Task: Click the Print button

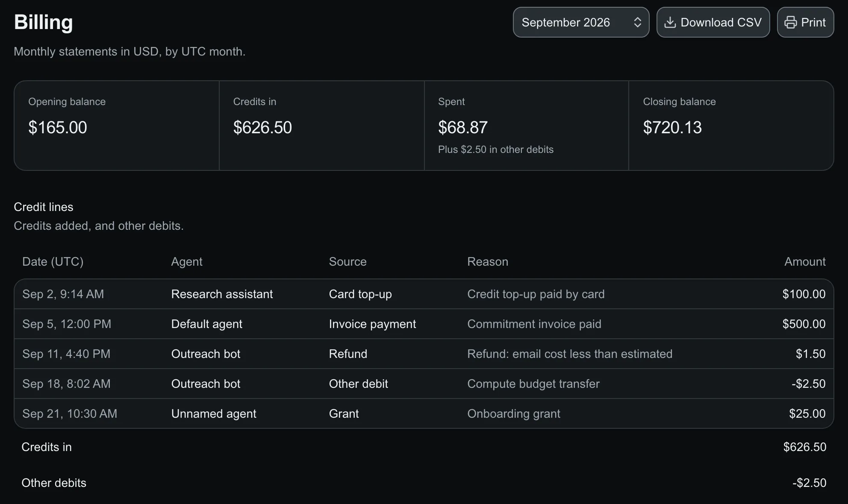Action: (805, 22)
